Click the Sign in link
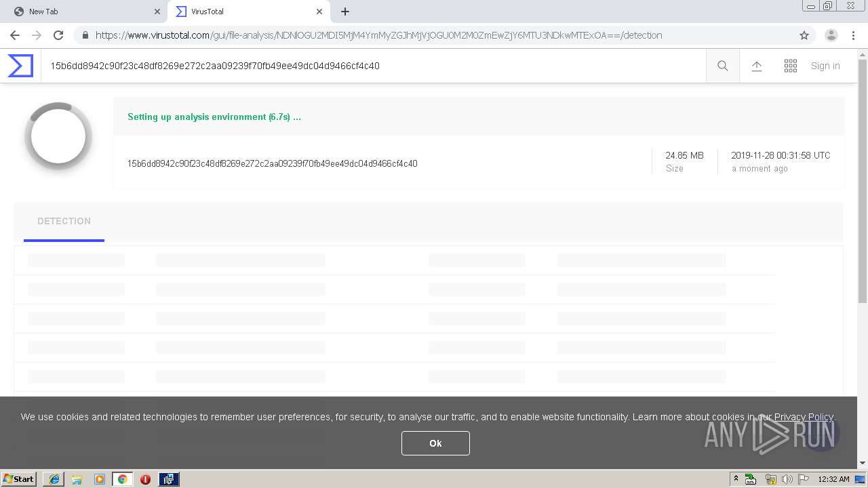The height and width of the screenshot is (488, 868). point(825,66)
